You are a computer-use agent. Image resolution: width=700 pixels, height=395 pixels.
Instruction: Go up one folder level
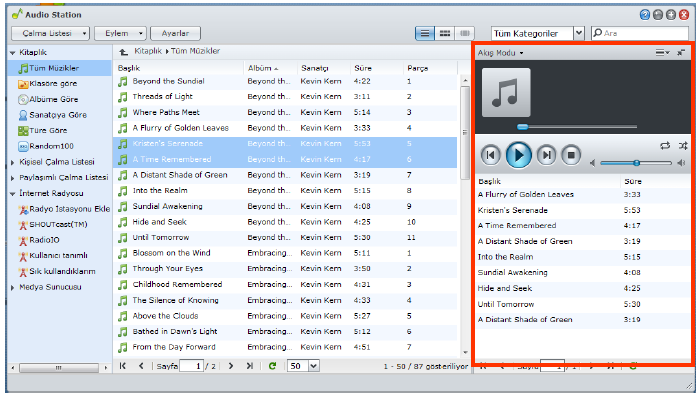tap(124, 52)
